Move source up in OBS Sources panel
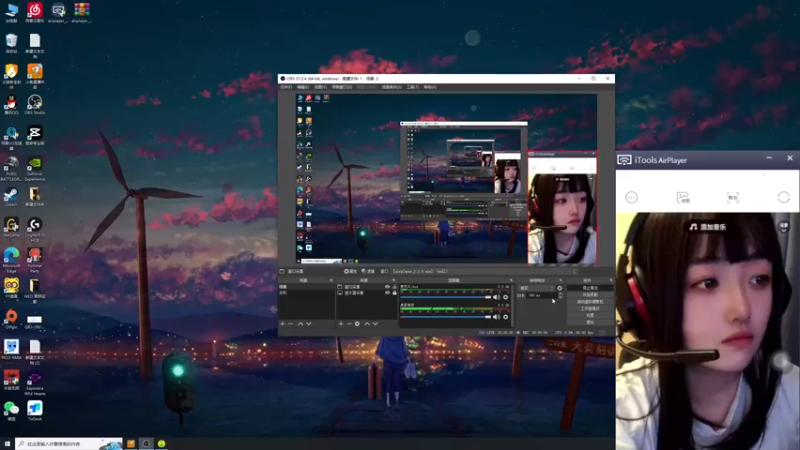Image resolution: width=800 pixels, height=450 pixels. coord(367,324)
